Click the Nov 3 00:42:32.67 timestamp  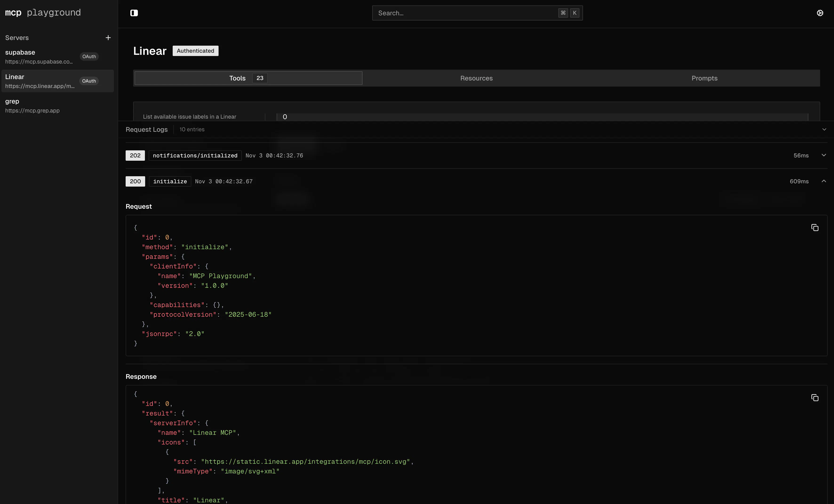[224, 181]
